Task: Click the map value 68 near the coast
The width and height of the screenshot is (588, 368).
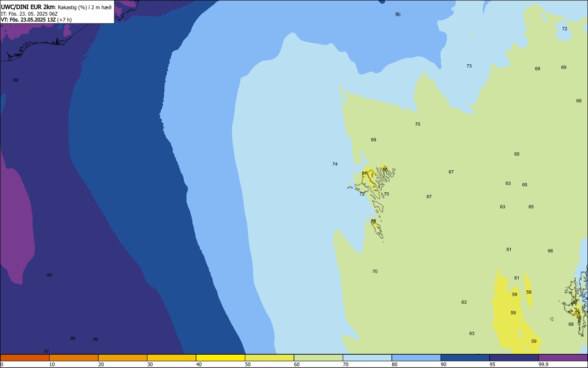Action: coord(571,324)
